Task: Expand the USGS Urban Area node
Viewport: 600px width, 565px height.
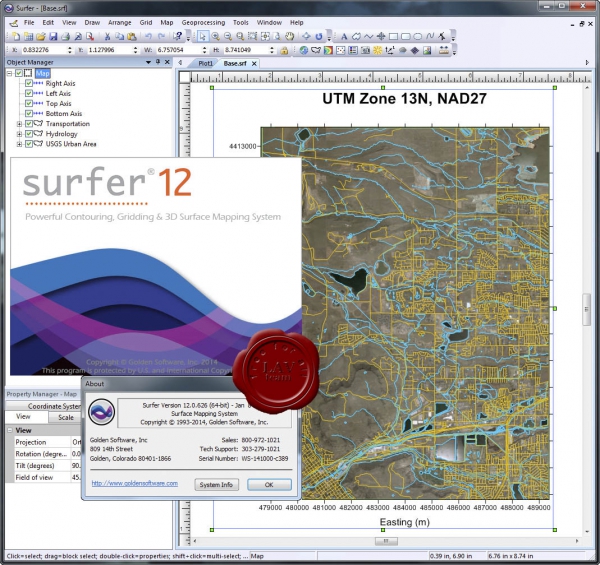Action: 19,144
